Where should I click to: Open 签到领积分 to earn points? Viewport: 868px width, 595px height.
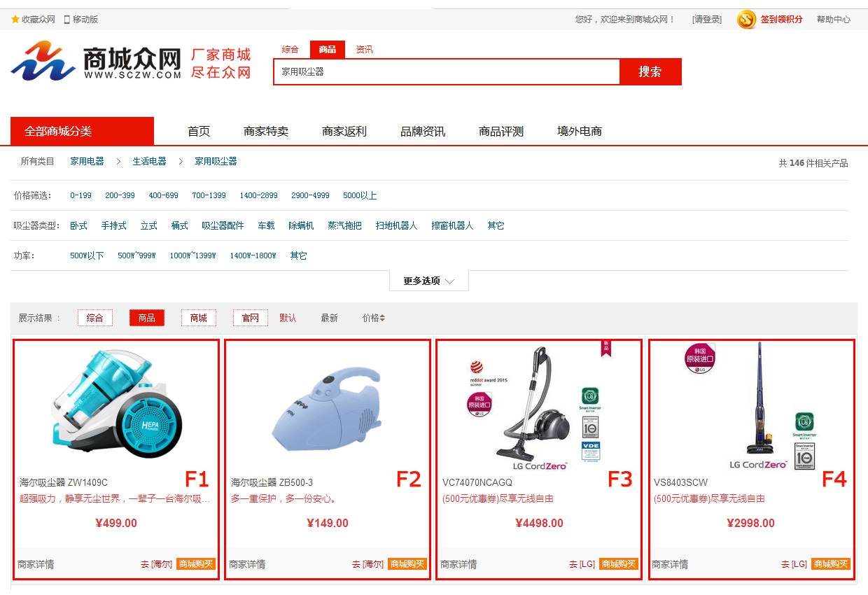point(781,20)
